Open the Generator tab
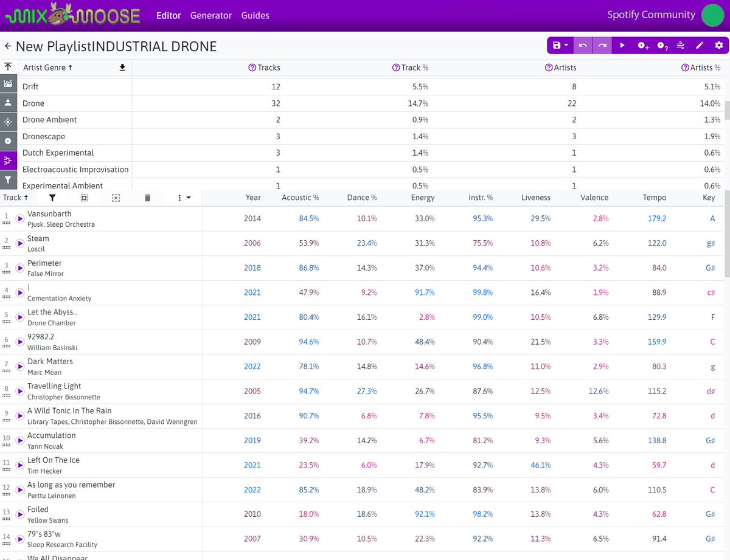The image size is (730, 560). [x=211, y=15]
